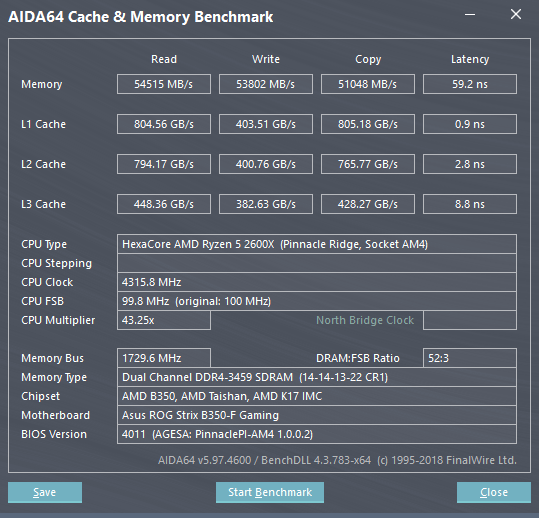Select the CPU Clock value field

pyautogui.click(x=317, y=282)
